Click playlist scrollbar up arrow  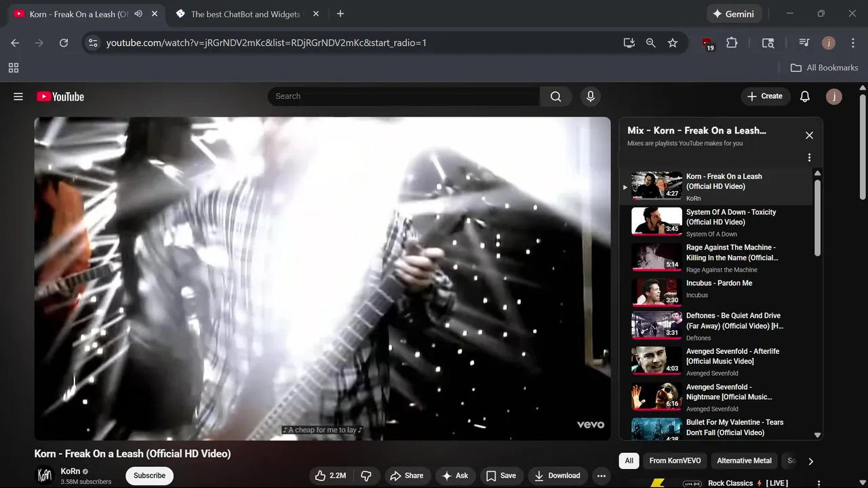[817, 174]
